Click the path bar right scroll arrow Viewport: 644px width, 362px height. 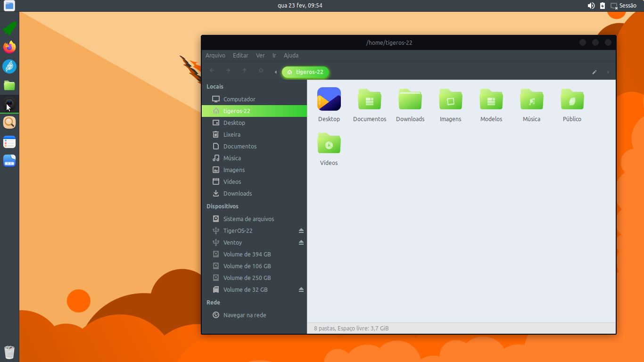coord(608,72)
